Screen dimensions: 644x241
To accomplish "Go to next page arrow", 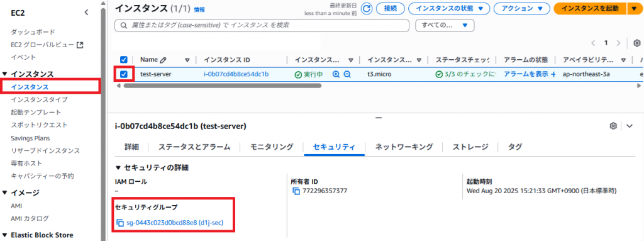I will pos(619,43).
